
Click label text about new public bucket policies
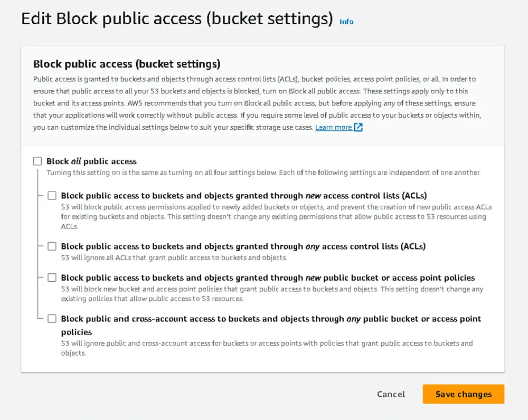(x=268, y=278)
